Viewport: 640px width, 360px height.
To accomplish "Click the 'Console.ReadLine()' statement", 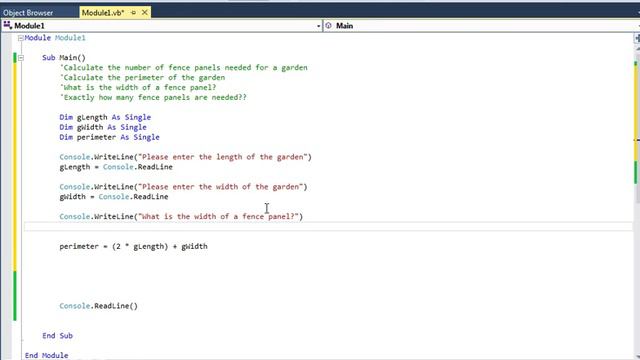I will [99, 306].
